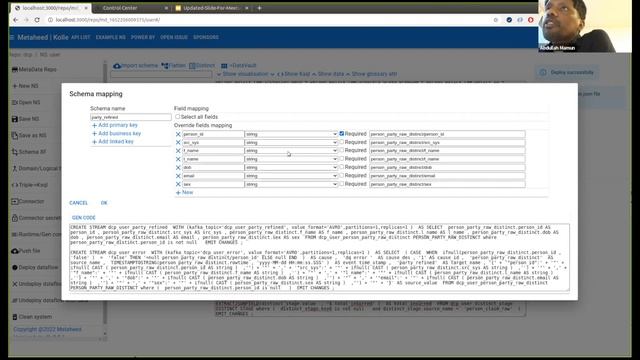Check Required for l_name field

[x=342, y=159]
